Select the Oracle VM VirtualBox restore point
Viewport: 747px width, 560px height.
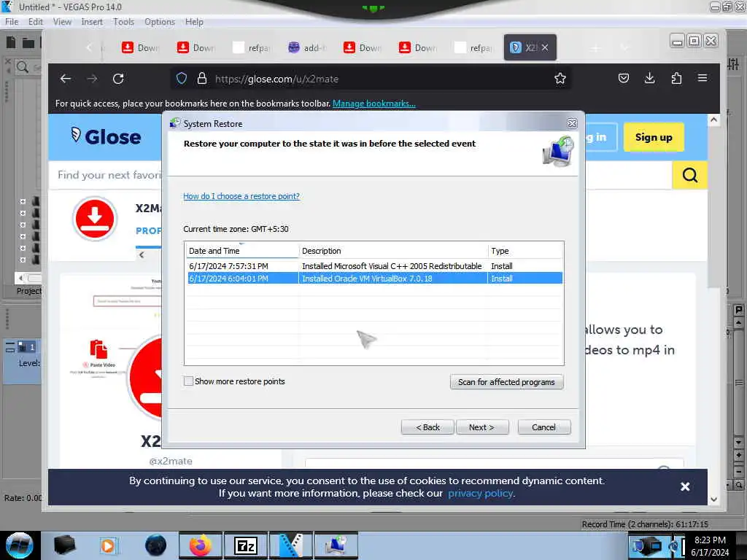[374, 279]
